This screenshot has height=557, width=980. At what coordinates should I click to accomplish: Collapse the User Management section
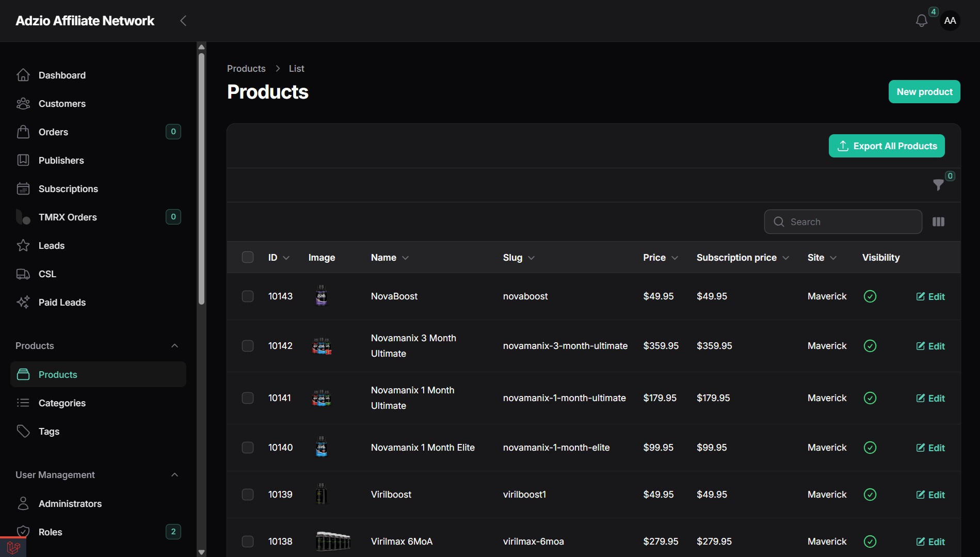(x=174, y=475)
